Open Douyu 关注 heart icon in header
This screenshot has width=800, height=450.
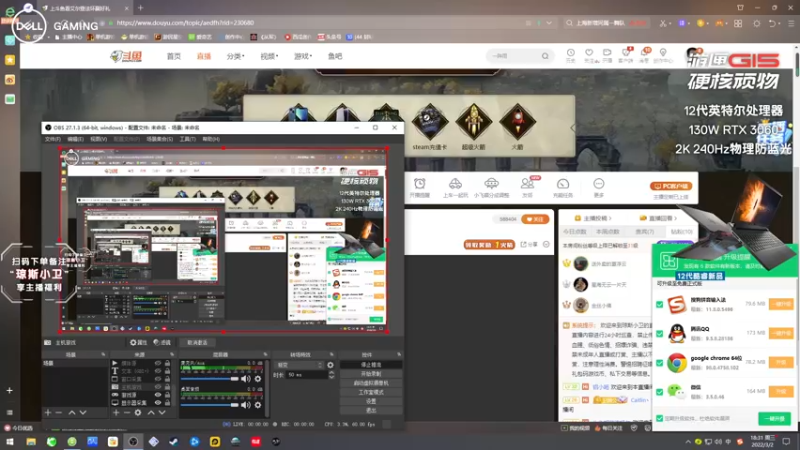point(589,53)
